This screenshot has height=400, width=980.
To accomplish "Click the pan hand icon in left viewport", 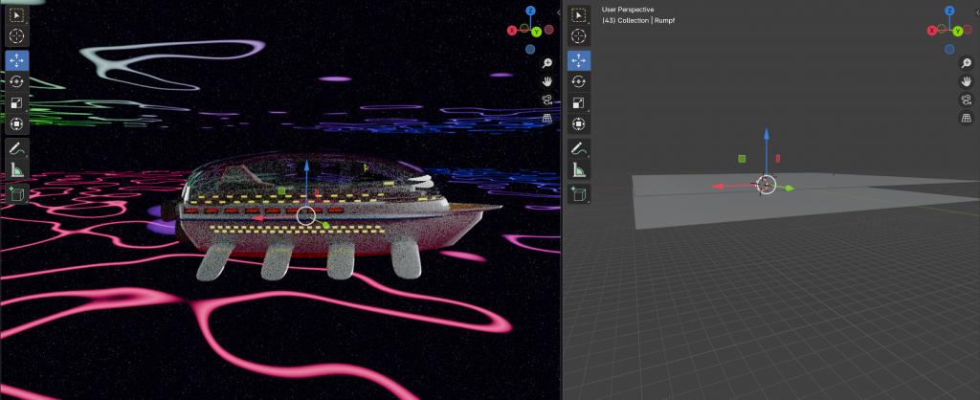I will click(x=546, y=81).
